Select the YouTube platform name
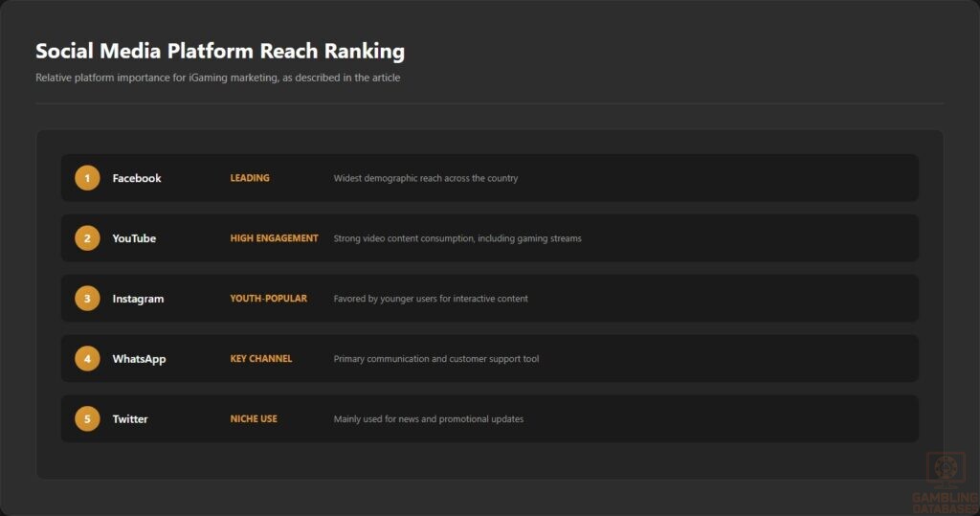980x516 pixels. 134,238
